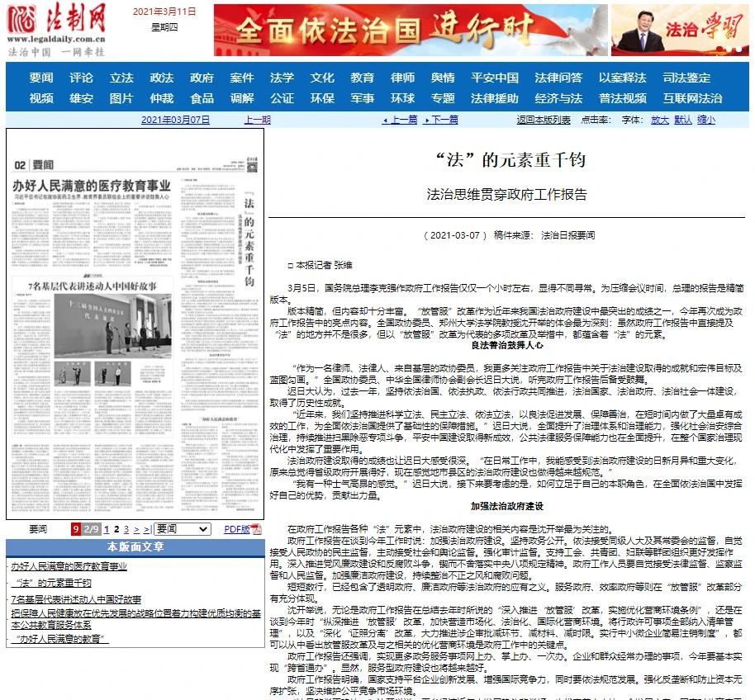This screenshot has width=755, height=700.
Task: Go to page 3 in pagination
Action: [x=126, y=530]
